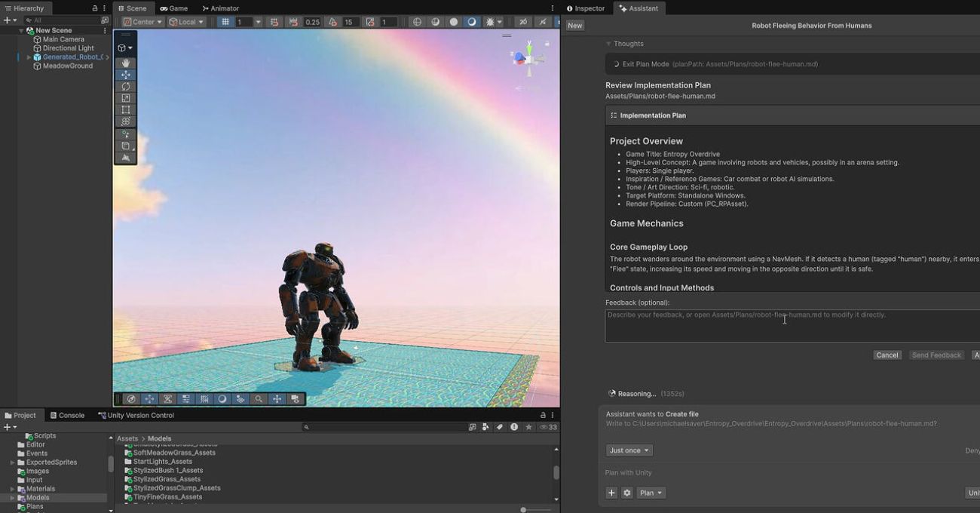Open the grid size dropdown arrow
Viewport: 980px width, 513px height.
click(258, 22)
